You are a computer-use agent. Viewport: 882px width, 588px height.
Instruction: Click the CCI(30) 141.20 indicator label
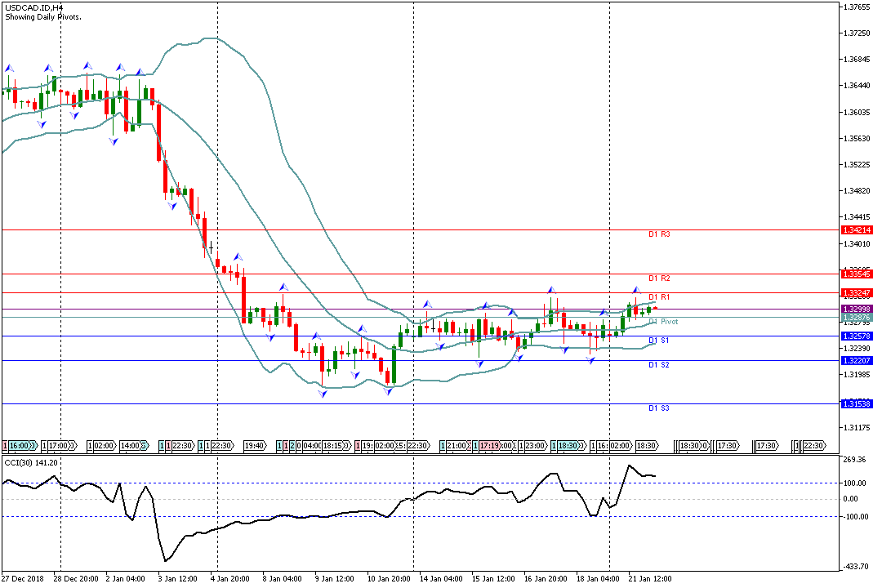coord(31,462)
